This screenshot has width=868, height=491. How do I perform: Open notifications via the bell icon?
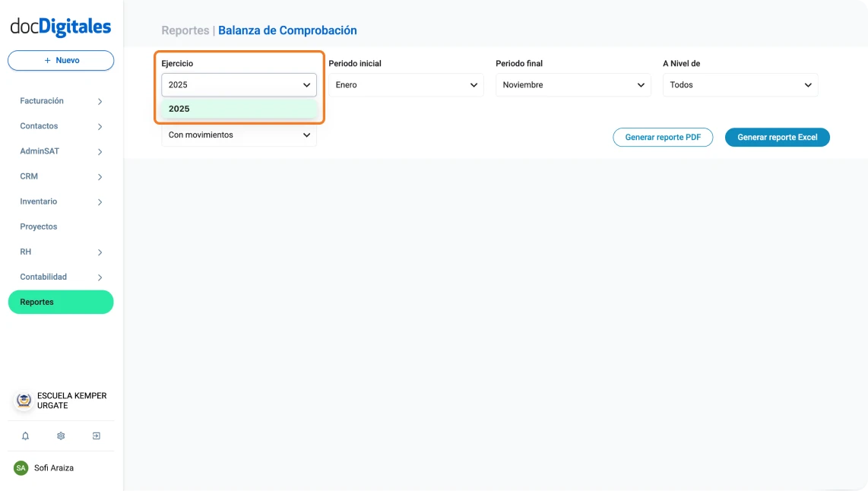(25, 436)
